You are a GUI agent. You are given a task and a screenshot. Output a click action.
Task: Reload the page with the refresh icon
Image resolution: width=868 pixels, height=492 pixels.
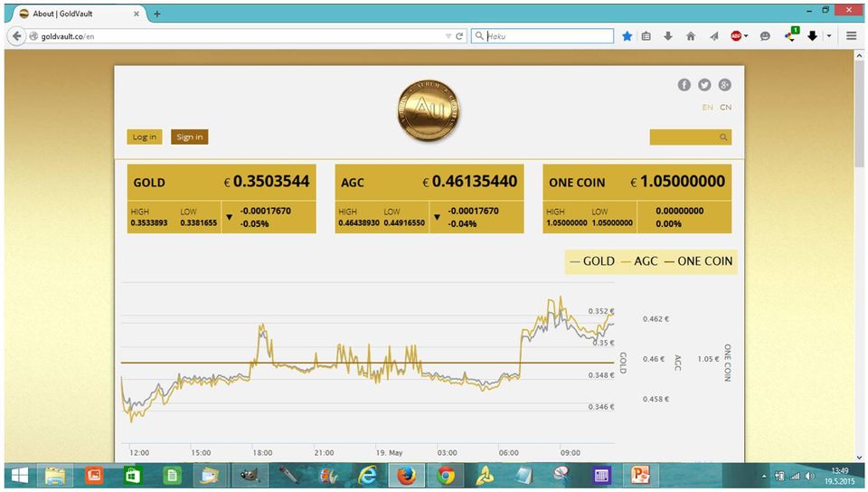459,36
